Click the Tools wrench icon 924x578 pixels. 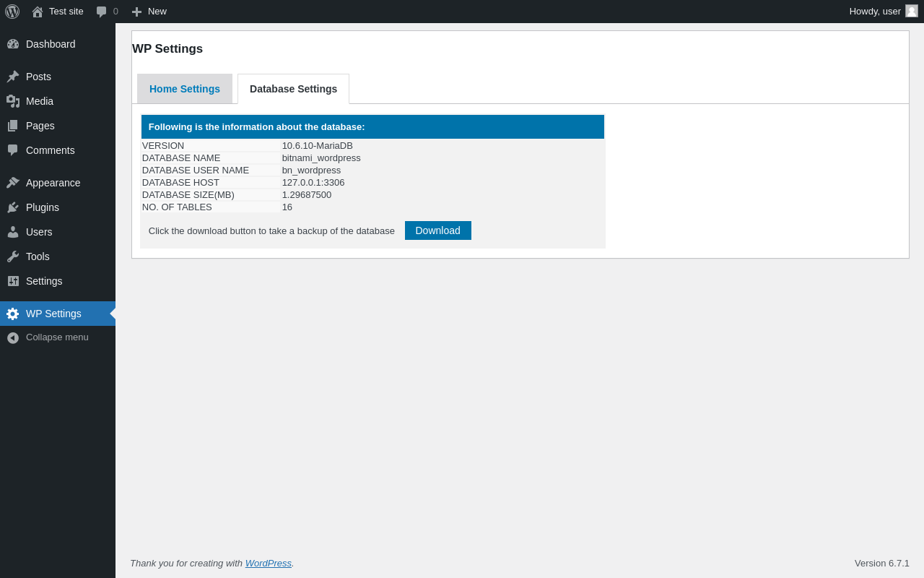[x=13, y=256]
